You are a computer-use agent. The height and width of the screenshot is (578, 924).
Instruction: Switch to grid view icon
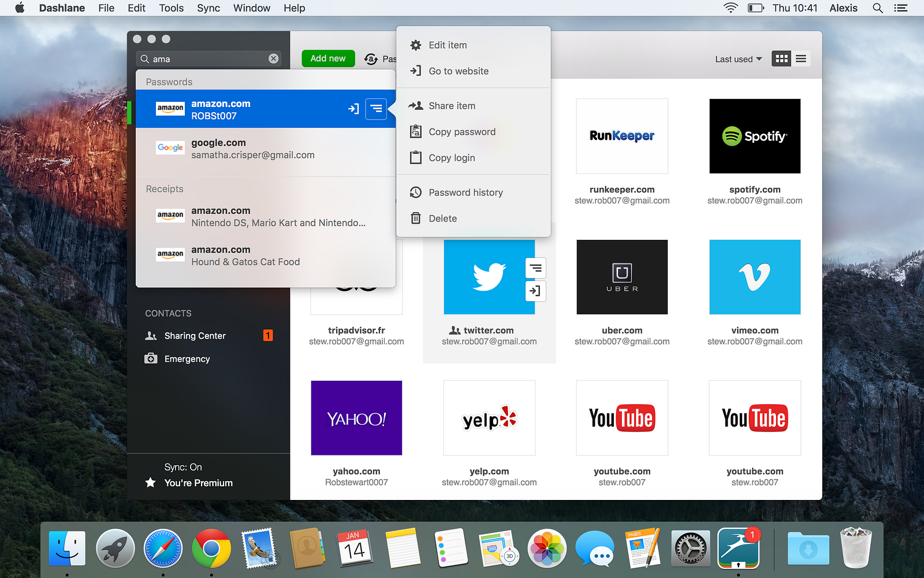782,58
